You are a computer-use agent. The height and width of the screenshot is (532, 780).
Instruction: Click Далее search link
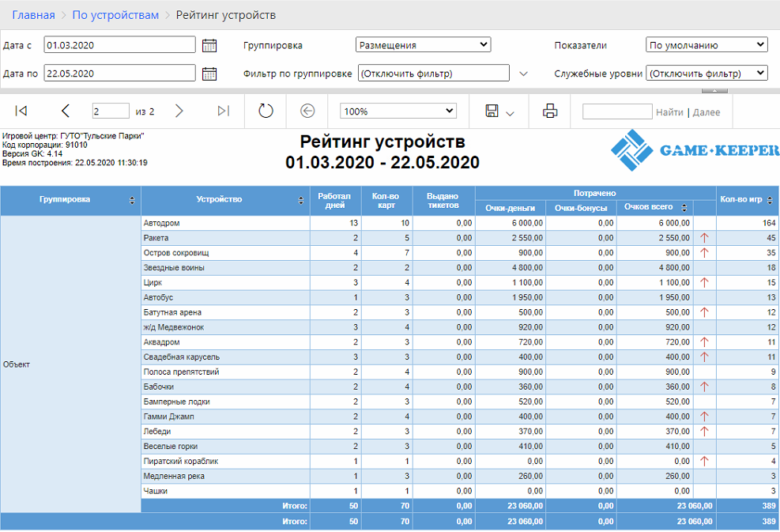point(707,112)
